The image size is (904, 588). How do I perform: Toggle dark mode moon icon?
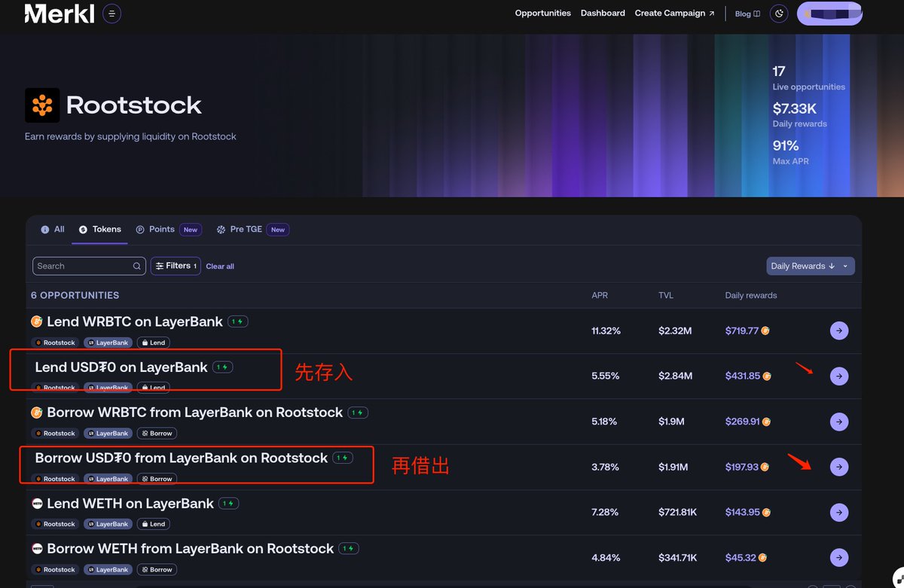(x=779, y=14)
